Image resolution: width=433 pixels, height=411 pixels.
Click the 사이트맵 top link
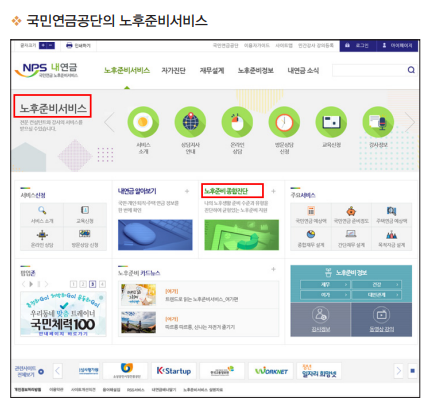284,45
